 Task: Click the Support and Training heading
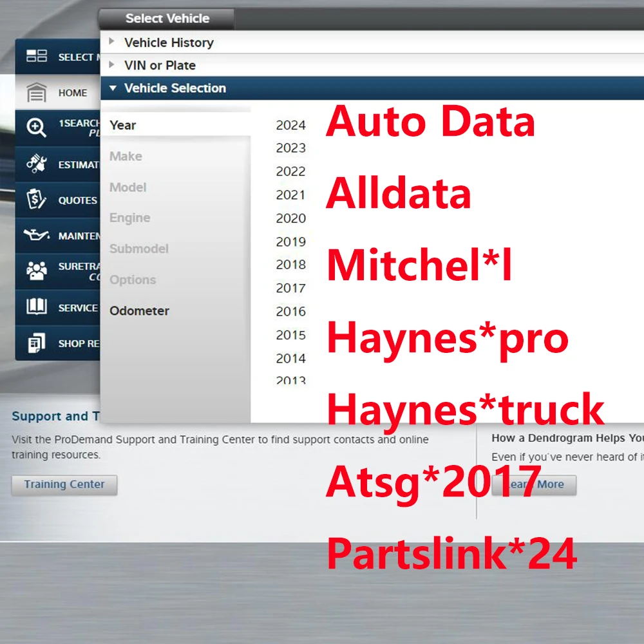(55, 416)
